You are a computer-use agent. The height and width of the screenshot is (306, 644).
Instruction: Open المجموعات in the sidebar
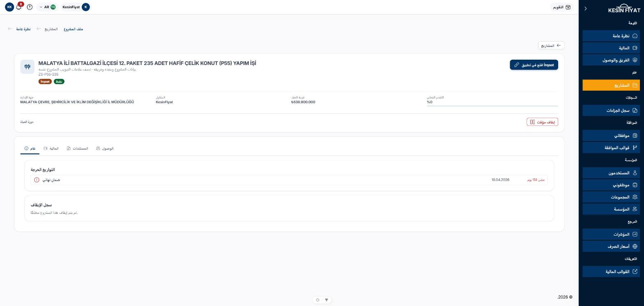(x=611, y=197)
